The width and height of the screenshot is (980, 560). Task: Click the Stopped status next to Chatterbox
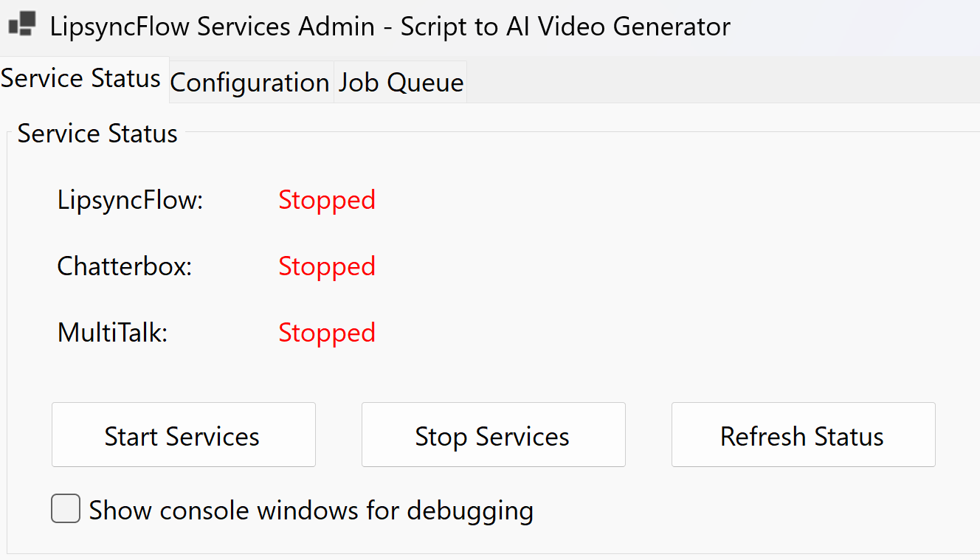coord(327,266)
